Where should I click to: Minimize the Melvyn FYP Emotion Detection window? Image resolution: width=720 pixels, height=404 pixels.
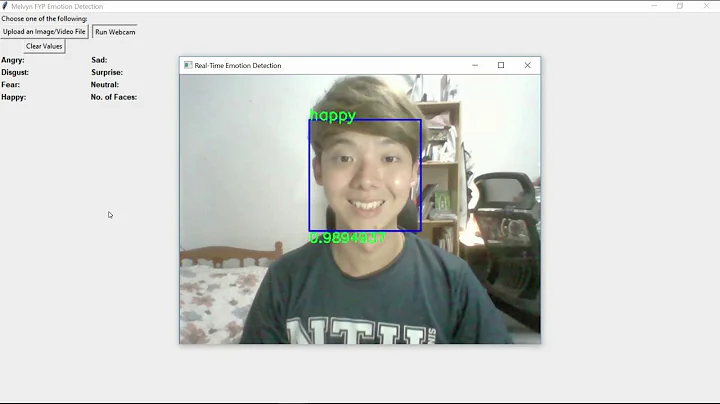point(654,6)
